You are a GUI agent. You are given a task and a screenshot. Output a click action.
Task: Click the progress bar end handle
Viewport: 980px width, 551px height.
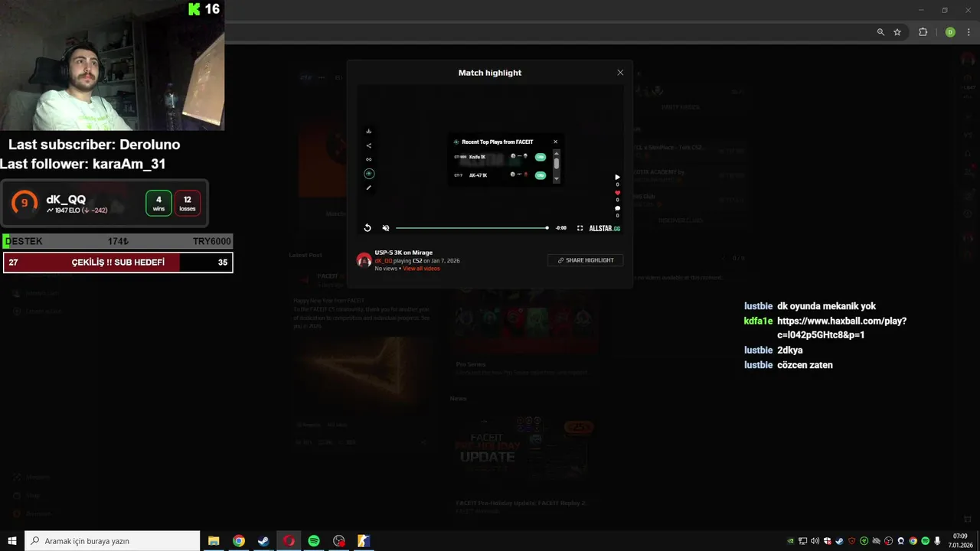point(547,228)
